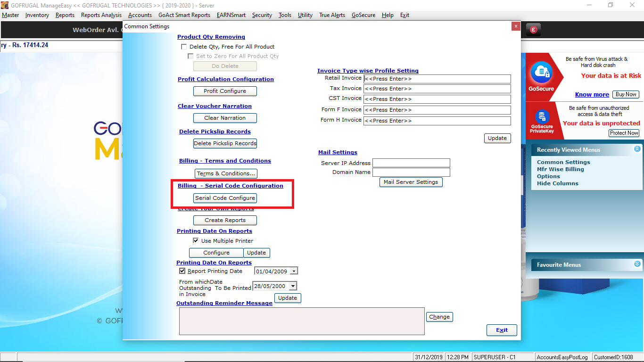Screen dimensions: 644x362
Task: Click the Retail Invoice profile field
Action: click(x=437, y=79)
